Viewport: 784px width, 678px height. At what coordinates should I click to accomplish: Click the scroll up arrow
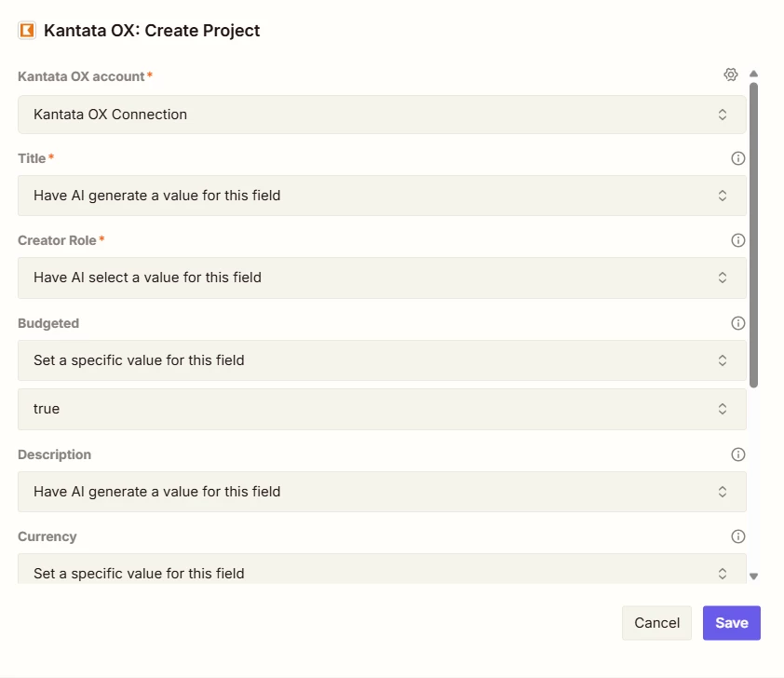coord(753,74)
